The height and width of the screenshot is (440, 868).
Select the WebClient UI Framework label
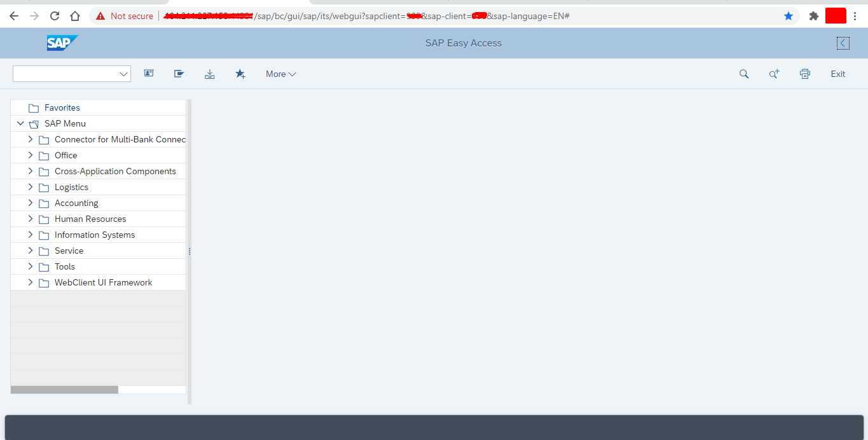[104, 283]
